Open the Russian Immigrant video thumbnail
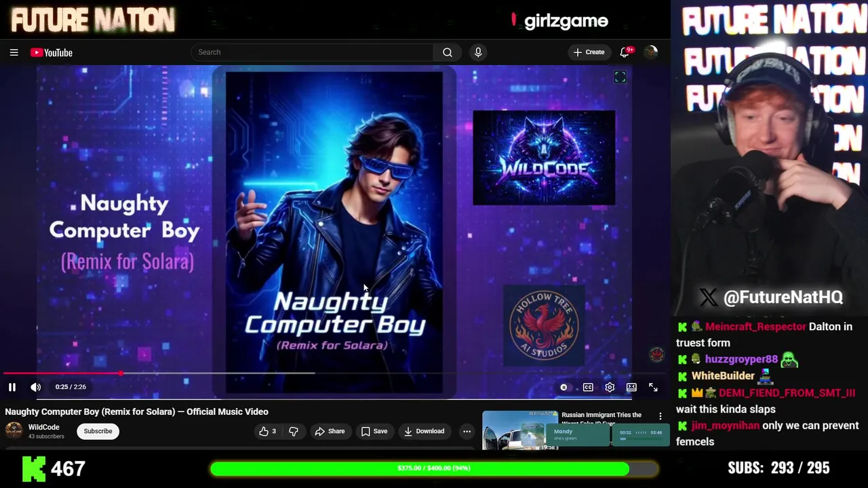The width and height of the screenshot is (868, 488). (520, 430)
